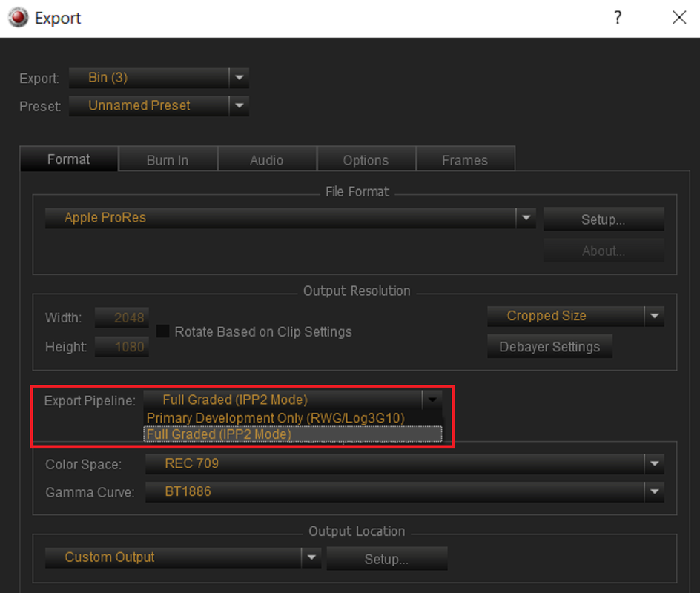700x593 pixels.
Task: Switch to the Audio tab
Action: pyautogui.click(x=267, y=160)
